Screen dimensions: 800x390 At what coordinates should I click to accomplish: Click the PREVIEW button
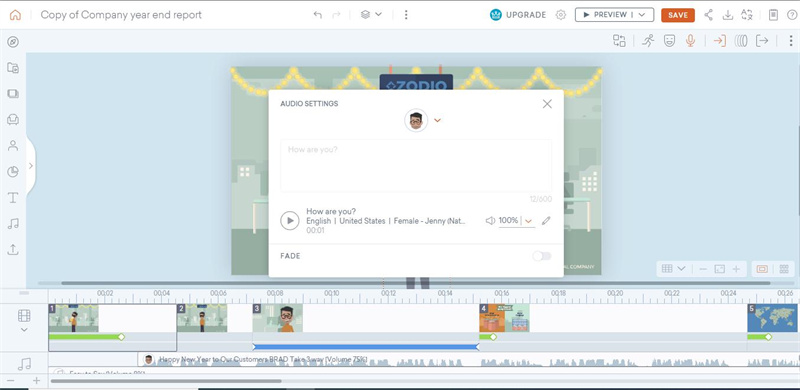(x=605, y=15)
